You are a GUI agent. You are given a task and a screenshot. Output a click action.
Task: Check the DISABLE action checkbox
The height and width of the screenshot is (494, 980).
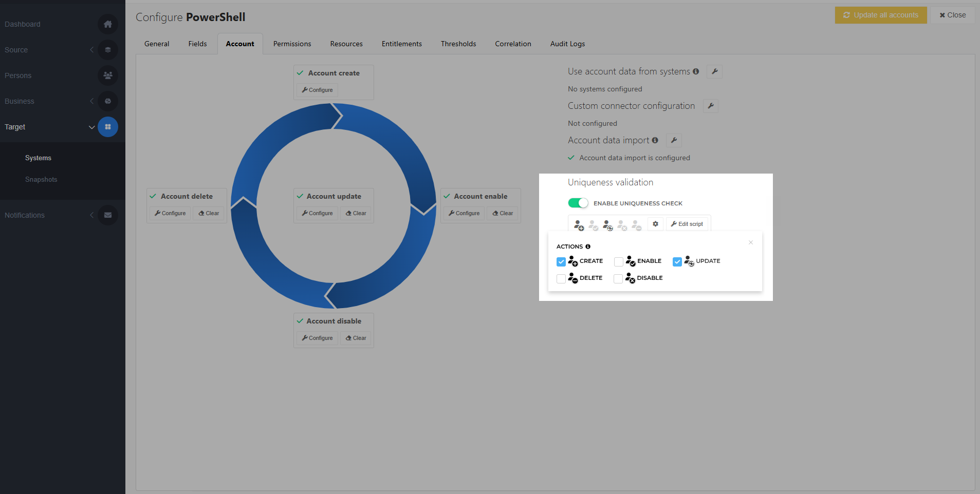618,279
